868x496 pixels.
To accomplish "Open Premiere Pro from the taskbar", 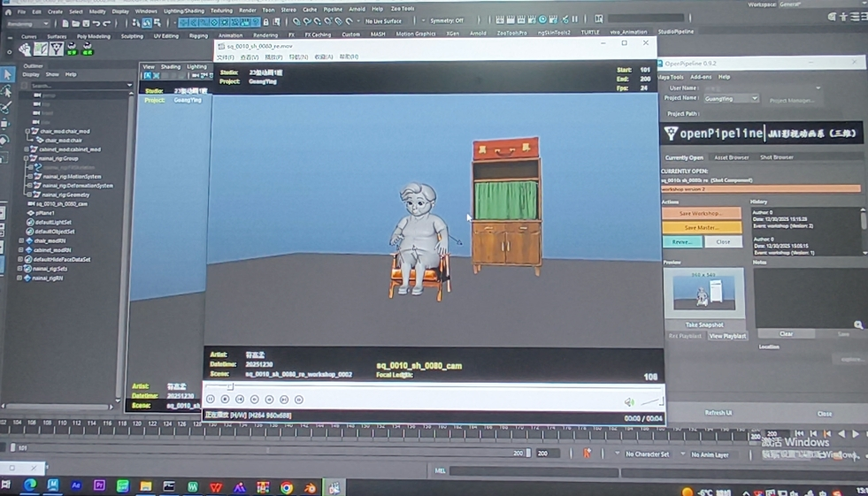I will (x=99, y=486).
